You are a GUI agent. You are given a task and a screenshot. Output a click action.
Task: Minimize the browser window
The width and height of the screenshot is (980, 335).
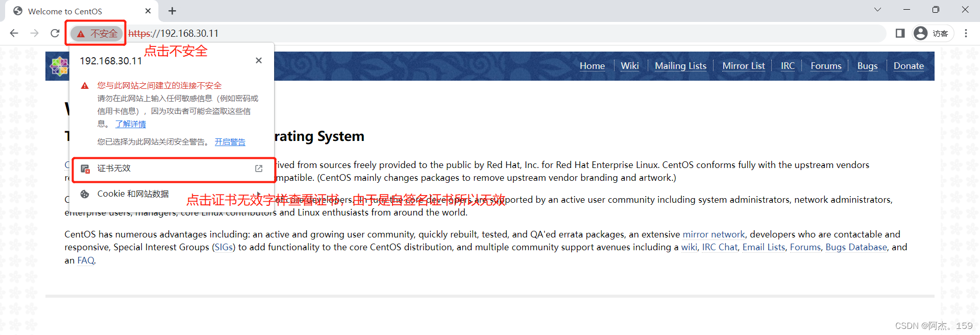(x=906, y=10)
